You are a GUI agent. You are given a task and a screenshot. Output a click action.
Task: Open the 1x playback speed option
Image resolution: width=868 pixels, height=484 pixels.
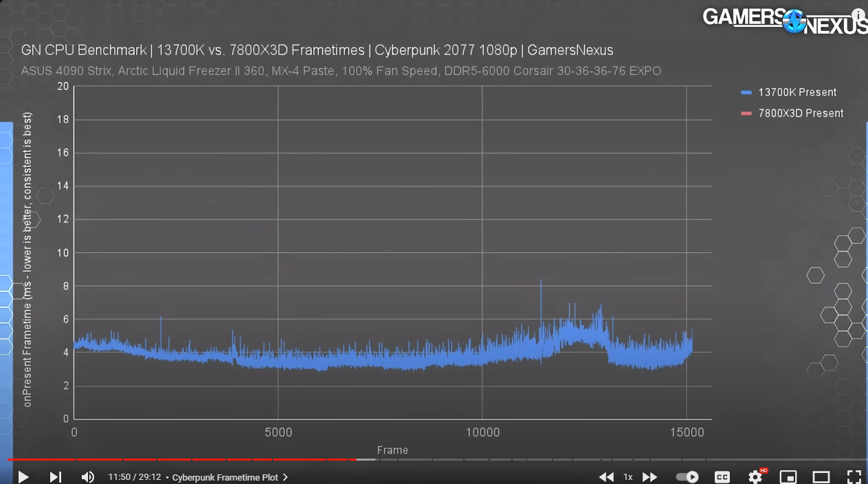coord(627,476)
